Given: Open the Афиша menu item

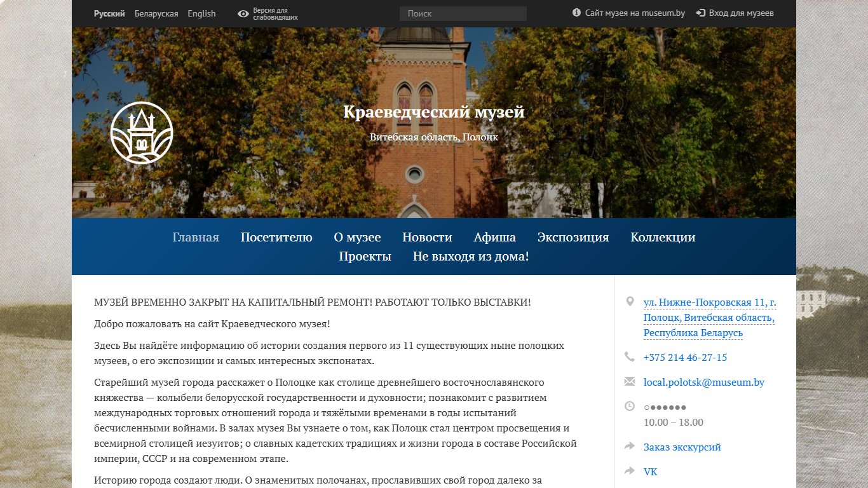Looking at the screenshot, I should [x=495, y=237].
